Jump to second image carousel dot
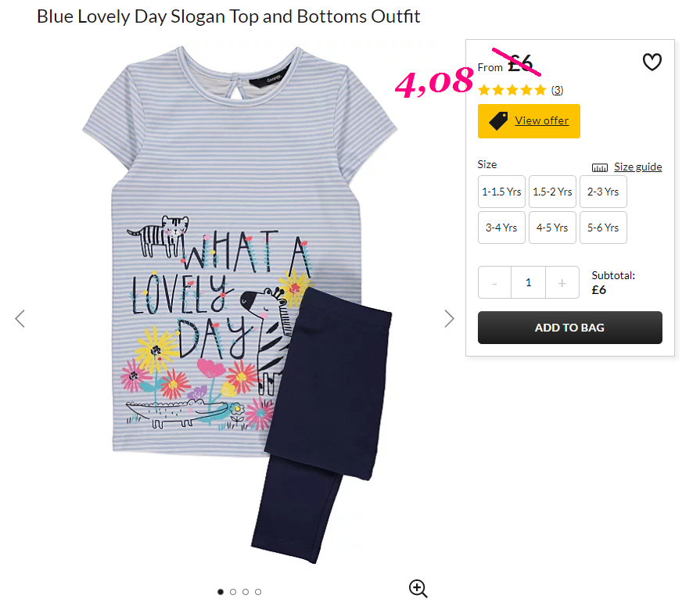 point(233,592)
